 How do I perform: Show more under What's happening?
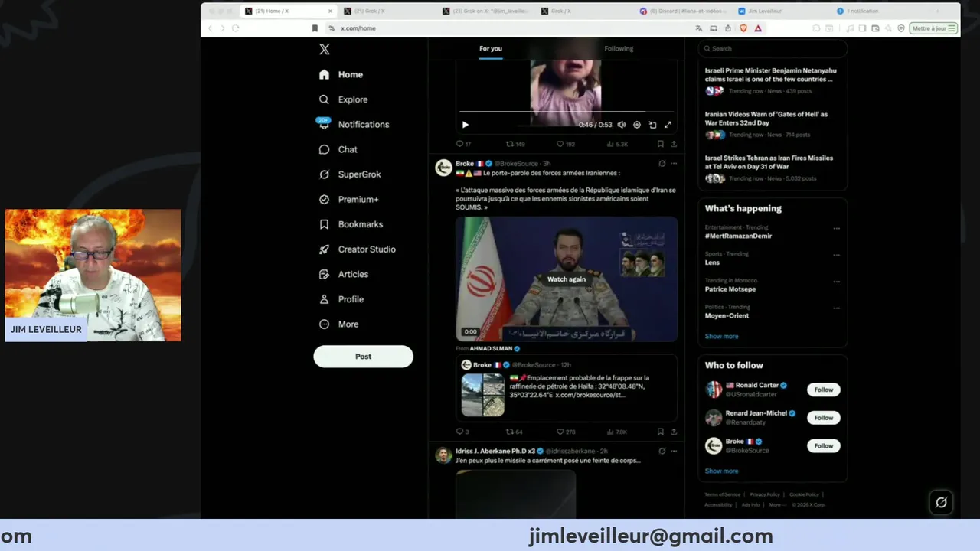(x=721, y=337)
